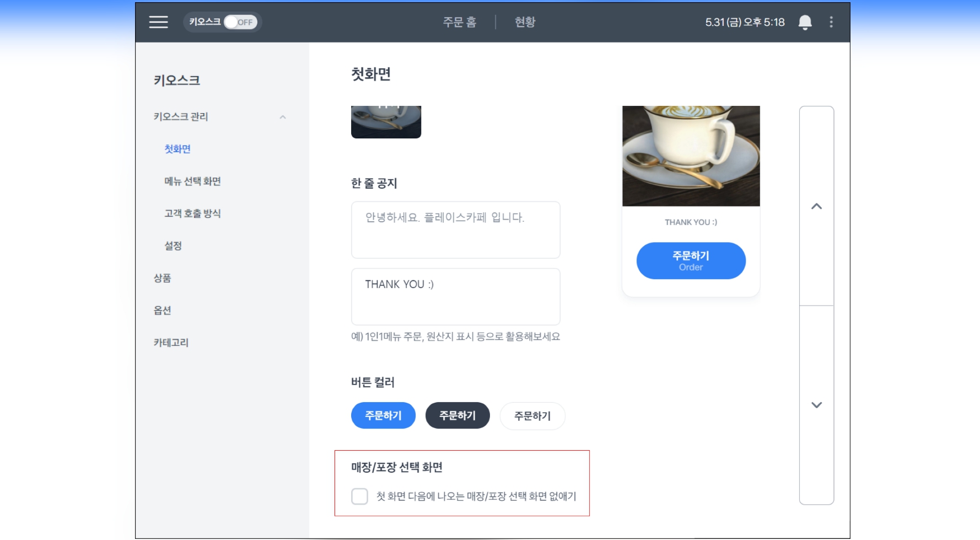This screenshot has height=540, width=980.
Task: Open the three-dot more options menu
Action: coord(831,22)
